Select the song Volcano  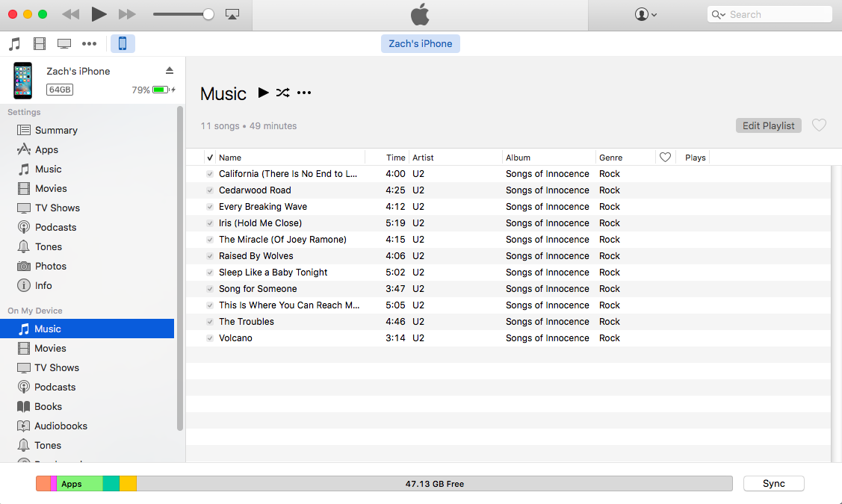(508, 338)
